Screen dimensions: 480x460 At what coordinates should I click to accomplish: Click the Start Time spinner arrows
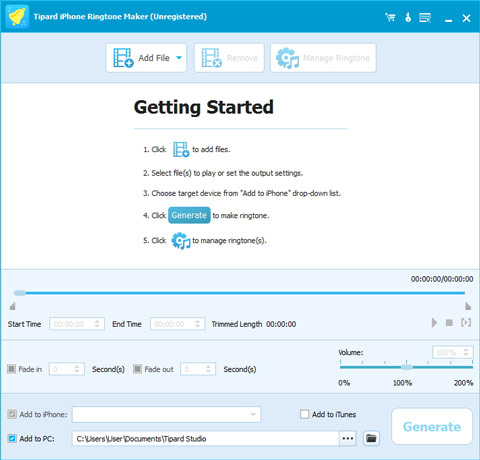[x=97, y=324]
